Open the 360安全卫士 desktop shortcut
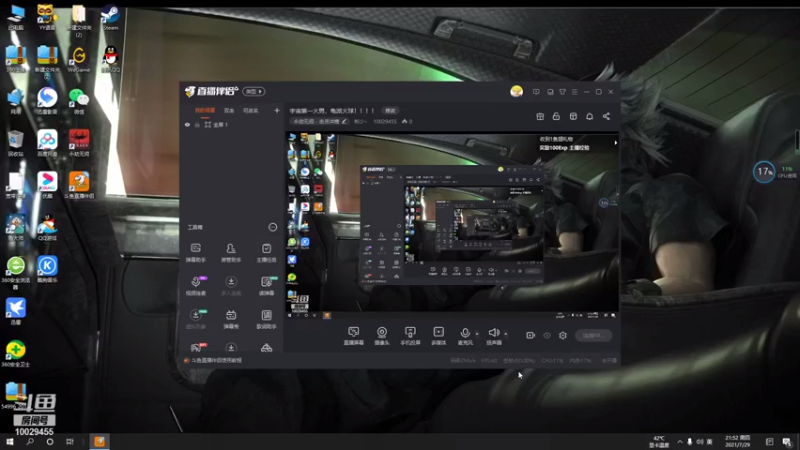 [x=15, y=353]
